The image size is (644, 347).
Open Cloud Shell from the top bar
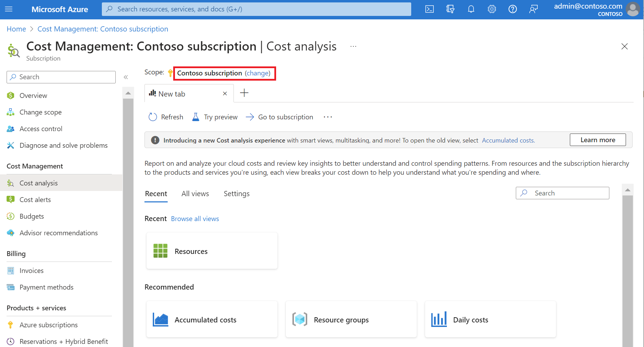coord(430,9)
